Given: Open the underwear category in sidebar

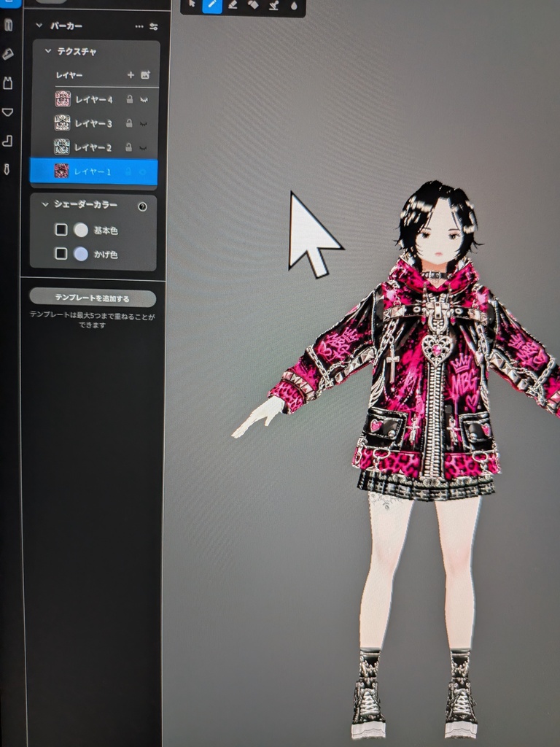Looking at the screenshot, I should [7, 112].
